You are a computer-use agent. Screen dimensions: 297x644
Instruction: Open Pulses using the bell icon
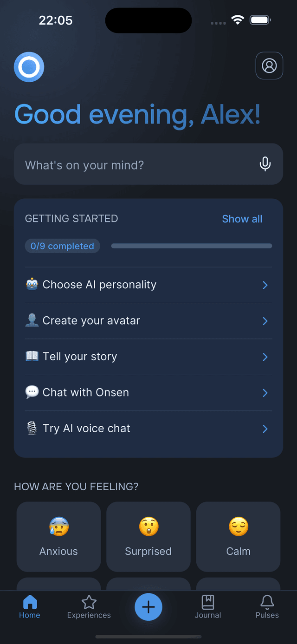(x=267, y=602)
